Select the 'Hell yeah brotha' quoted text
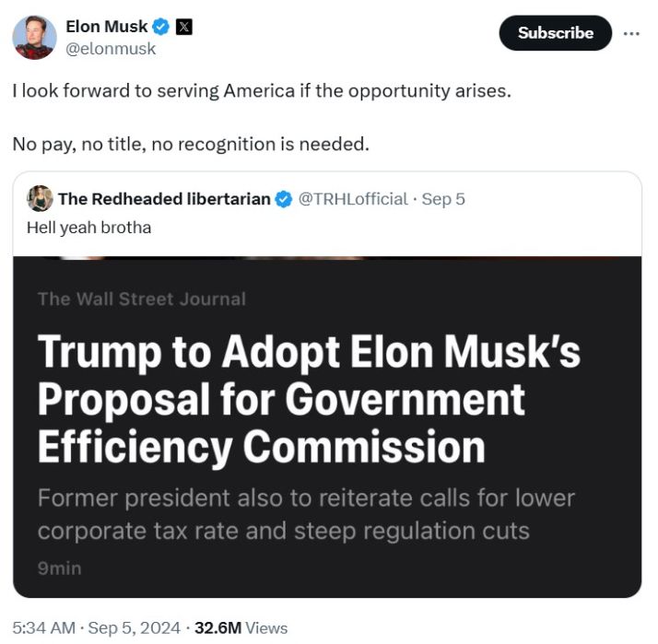 coord(89,228)
